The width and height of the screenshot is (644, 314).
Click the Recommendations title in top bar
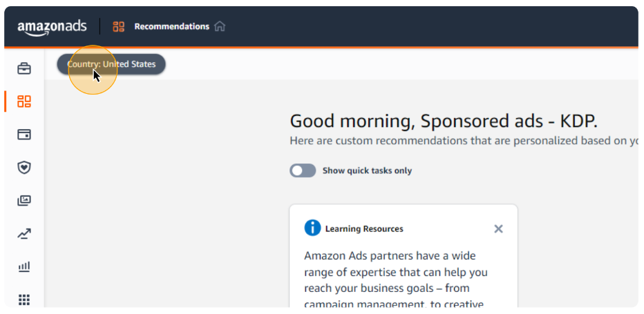coord(171,27)
